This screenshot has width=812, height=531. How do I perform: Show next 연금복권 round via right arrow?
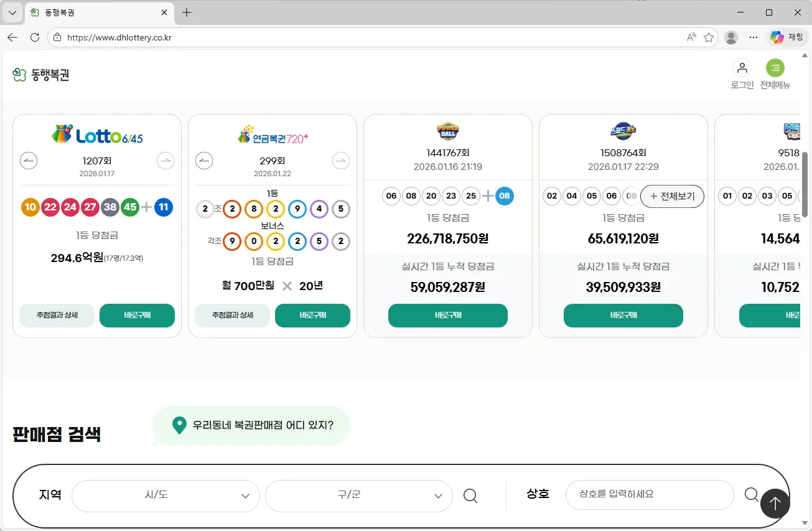pos(340,161)
